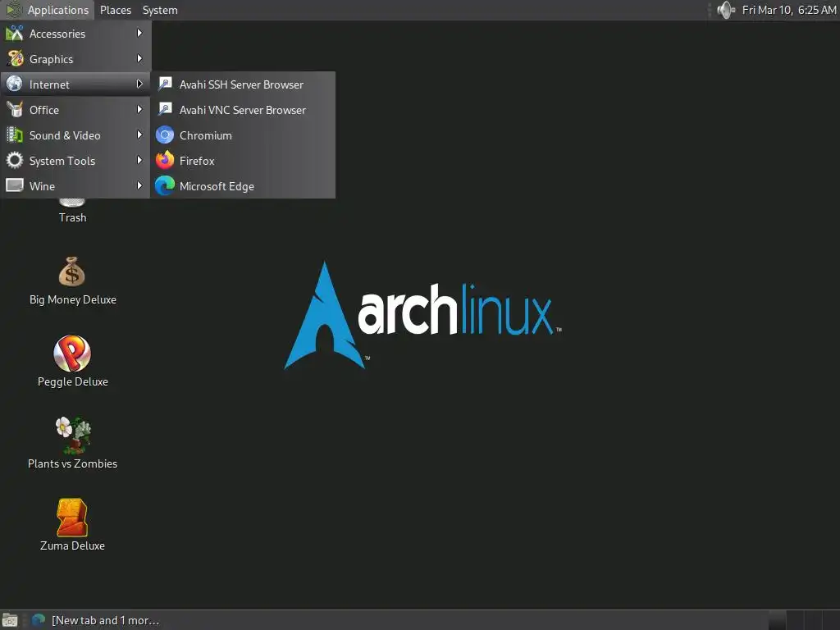Expand the Internet submenu arrow
840x630 pixels.
click(x=139, y=84)
